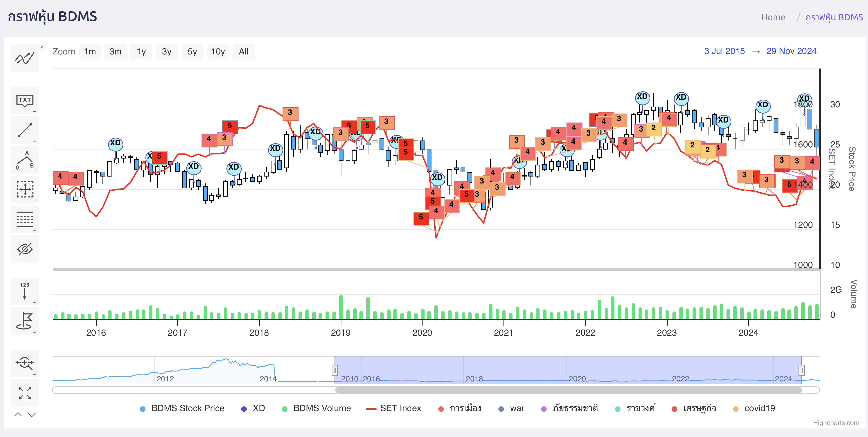This screenshot has width=868, height=437.
Task: Open Highcharts.com credits link
Action: coord(836,423)
